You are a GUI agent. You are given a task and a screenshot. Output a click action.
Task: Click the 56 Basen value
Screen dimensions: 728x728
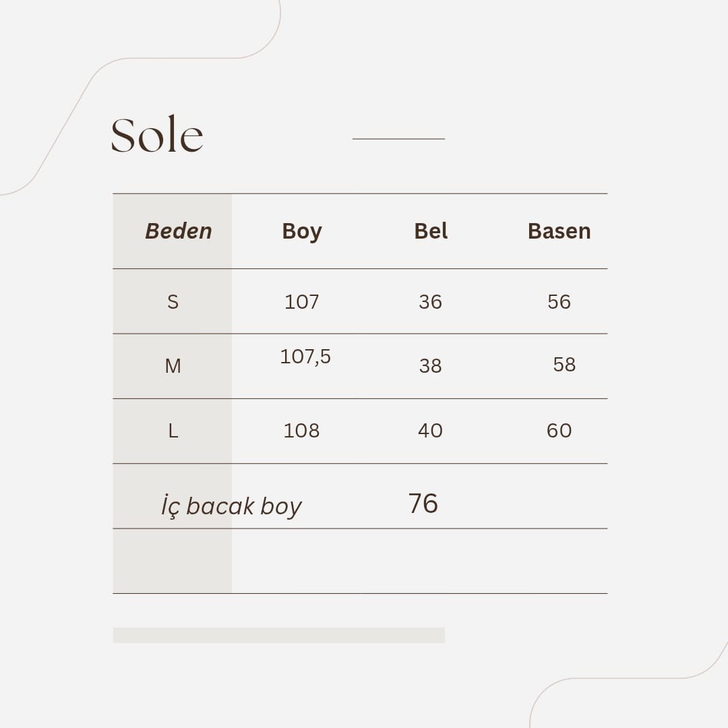(x=559, y=302)
